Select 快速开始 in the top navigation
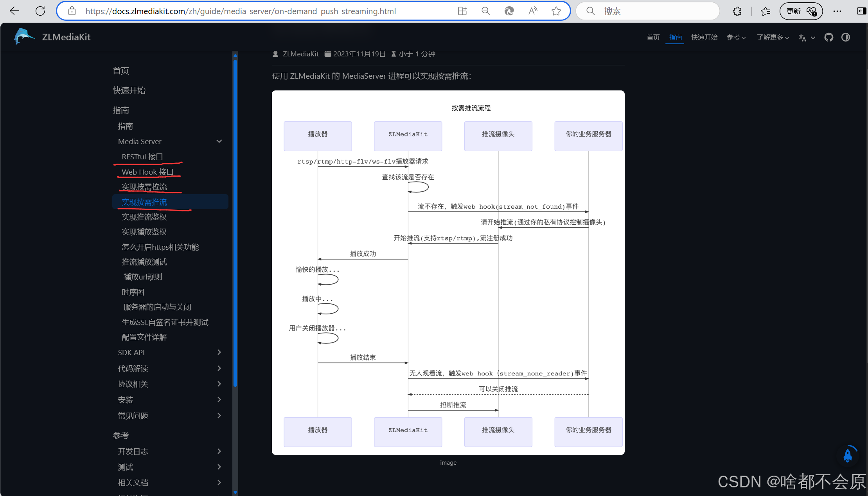Viewport: 868px width, 496px height. click(704, 37)
